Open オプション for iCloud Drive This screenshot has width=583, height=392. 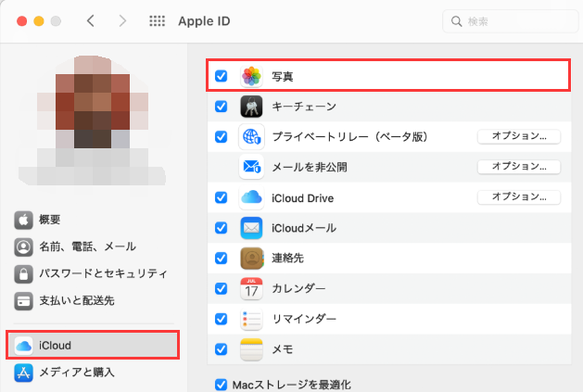519,197
